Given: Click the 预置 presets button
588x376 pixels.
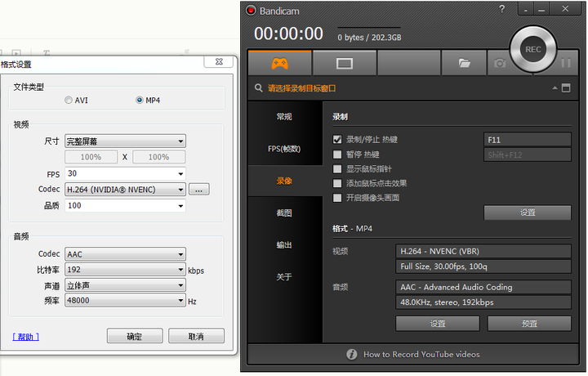Looking at the screenshot, I should (529, 324).
